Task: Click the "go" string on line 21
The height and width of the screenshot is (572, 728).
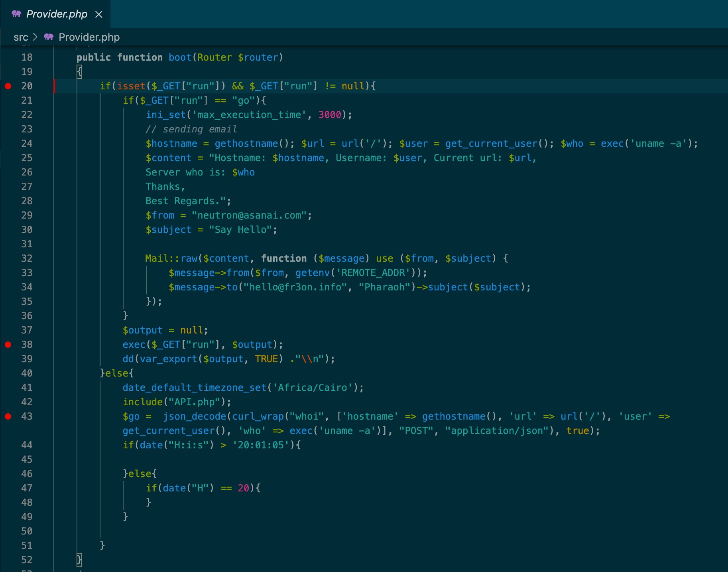Action: coord(244,101)
